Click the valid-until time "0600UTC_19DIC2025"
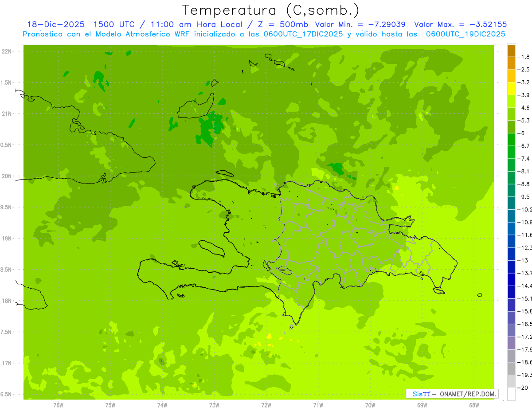 tap(465, 34)
